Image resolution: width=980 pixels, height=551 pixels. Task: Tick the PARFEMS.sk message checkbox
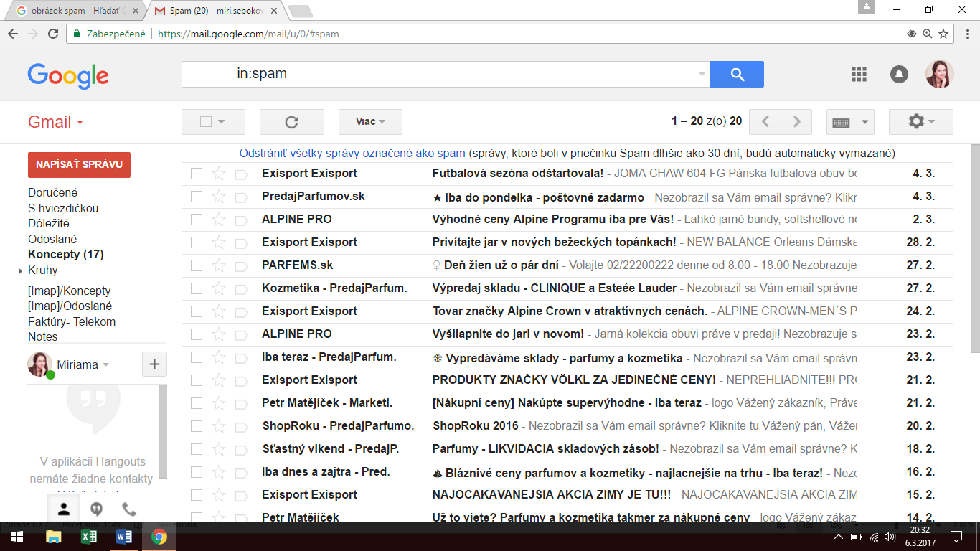[x=197, y=265]
